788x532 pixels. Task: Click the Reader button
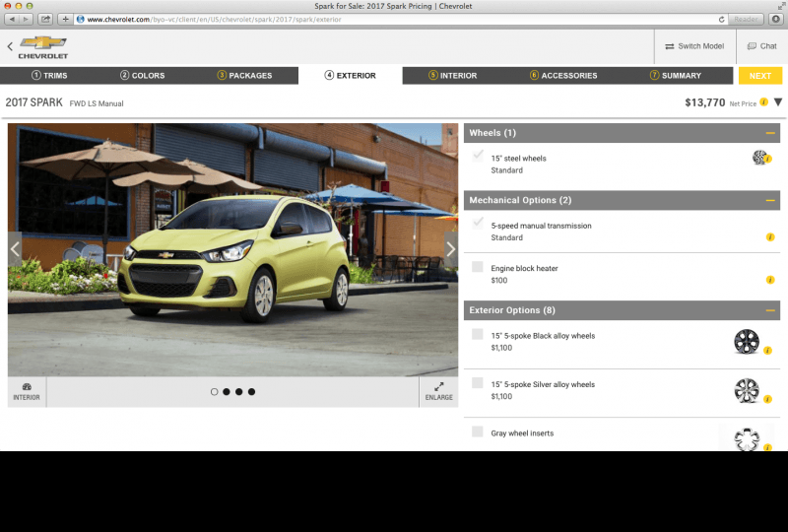[x=746, y=19]
